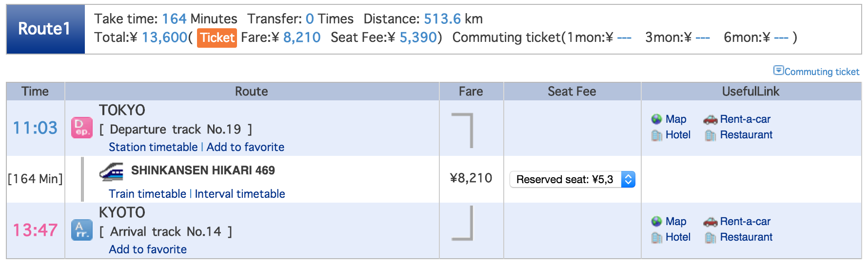
Task: Click the Hotel building icon in Kyoto row
Action: tap(657, 238)
